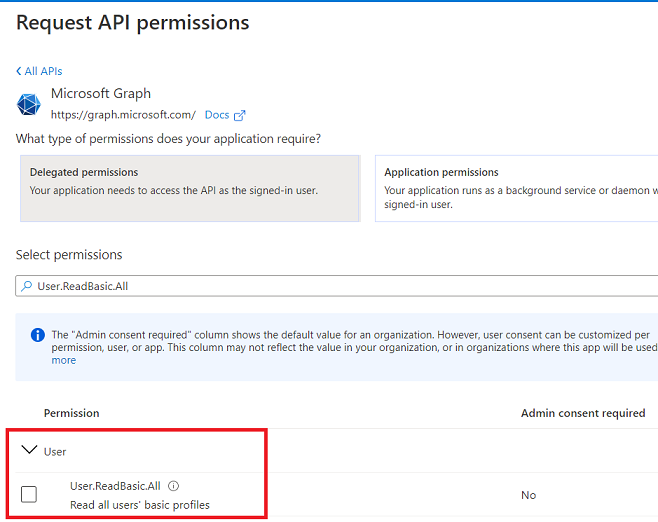Click the external link icon beside Docs
This screenshot has width=658, height=522.
239,115
